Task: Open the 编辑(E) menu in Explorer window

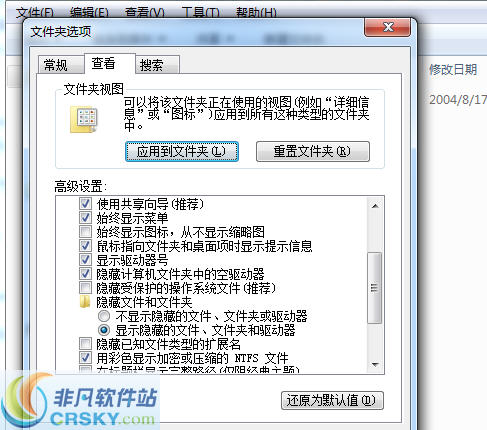Action: [89, 13]
